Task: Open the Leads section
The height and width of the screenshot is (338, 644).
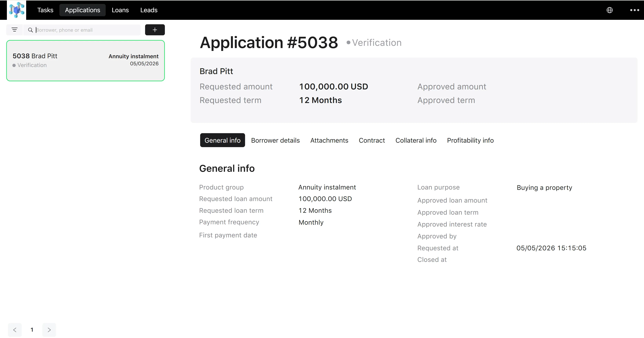Action: click(x=149, y=10)
